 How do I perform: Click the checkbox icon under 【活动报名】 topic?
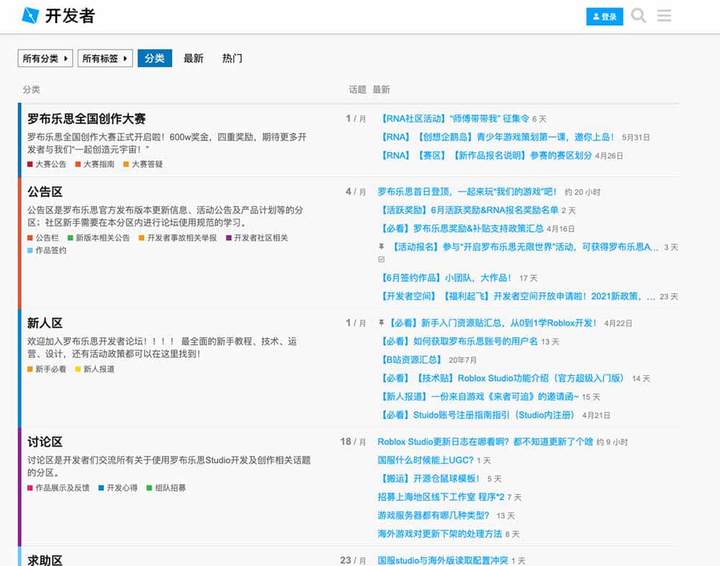click(x=381, y=259)
